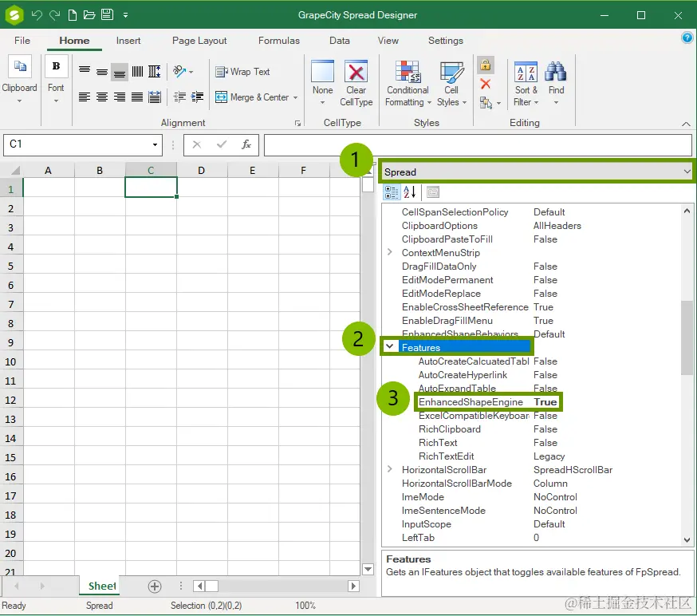
Task: Open the select objects dropdown icon
Action: click(x=490, y=103)
